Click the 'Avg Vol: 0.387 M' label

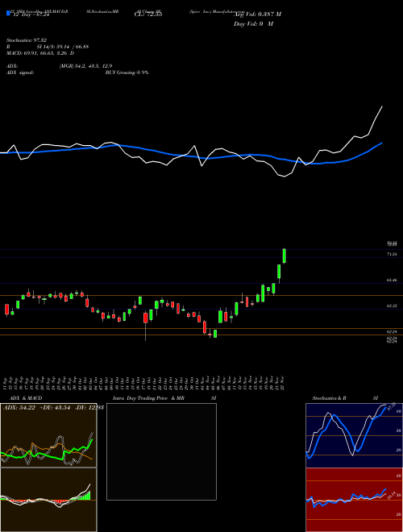click(x=257, y=14)
